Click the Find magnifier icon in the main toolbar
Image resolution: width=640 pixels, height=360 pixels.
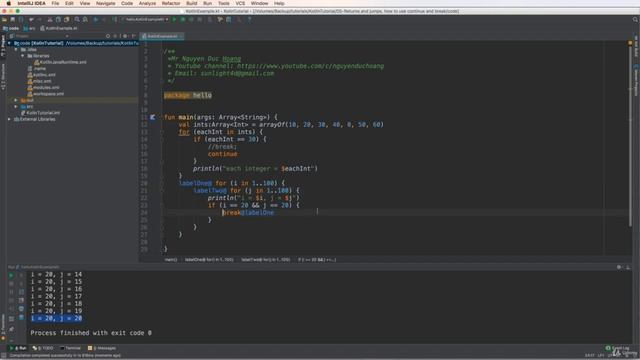click(x=77, y=19)
